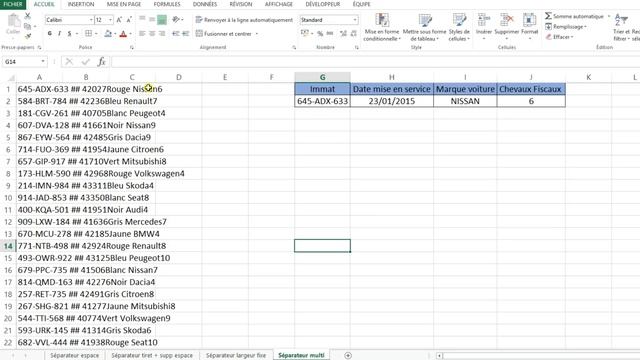640x360 pixels.
Task: Pick the fill color bucket swatch
Action: click(x=108, y=33)
